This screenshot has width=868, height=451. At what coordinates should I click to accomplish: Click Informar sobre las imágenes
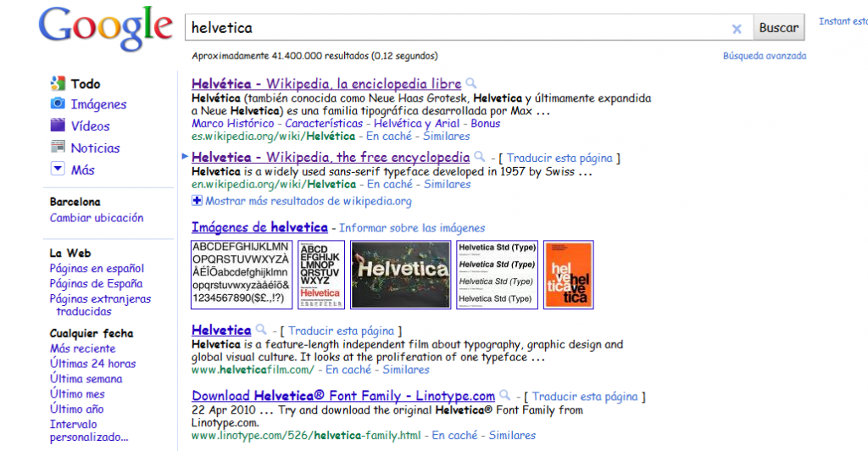[x=412, y=228]
